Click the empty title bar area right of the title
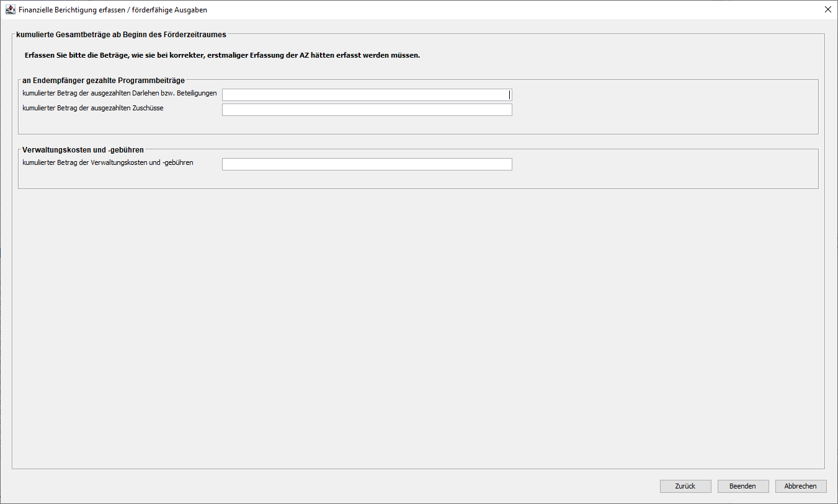The width and height of the screenshot is (838, 504). [496, 10]
